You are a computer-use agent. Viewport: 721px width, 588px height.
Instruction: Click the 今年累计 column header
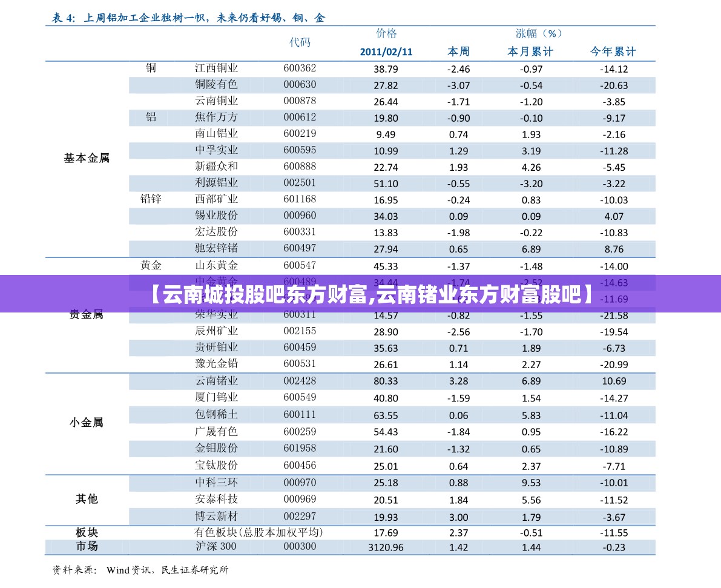click(613, 51)
